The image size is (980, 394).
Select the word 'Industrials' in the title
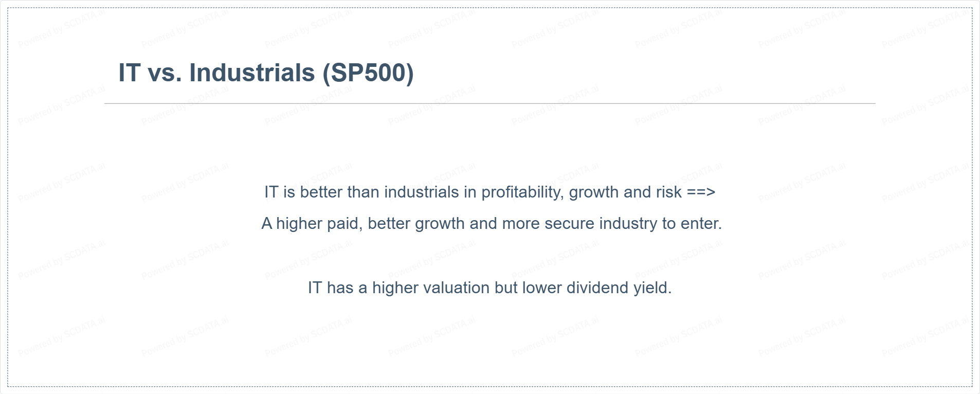[252, 73]
